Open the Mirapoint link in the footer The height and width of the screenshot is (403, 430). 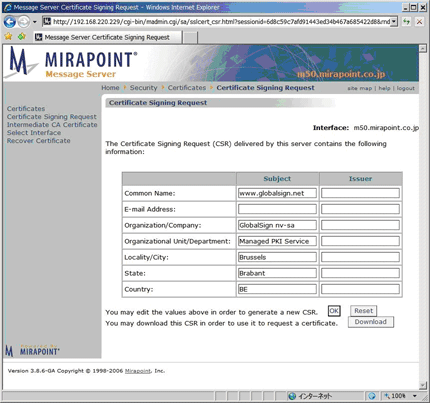pos(138,371)
